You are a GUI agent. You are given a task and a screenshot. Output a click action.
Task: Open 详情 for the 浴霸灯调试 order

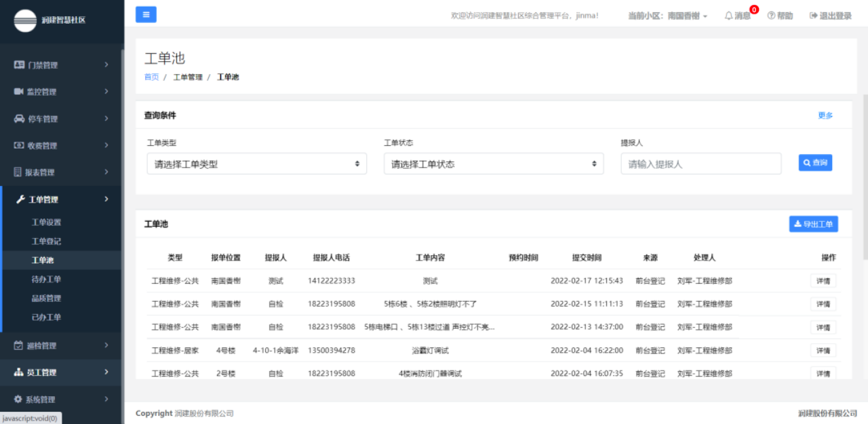click(823, 351)
